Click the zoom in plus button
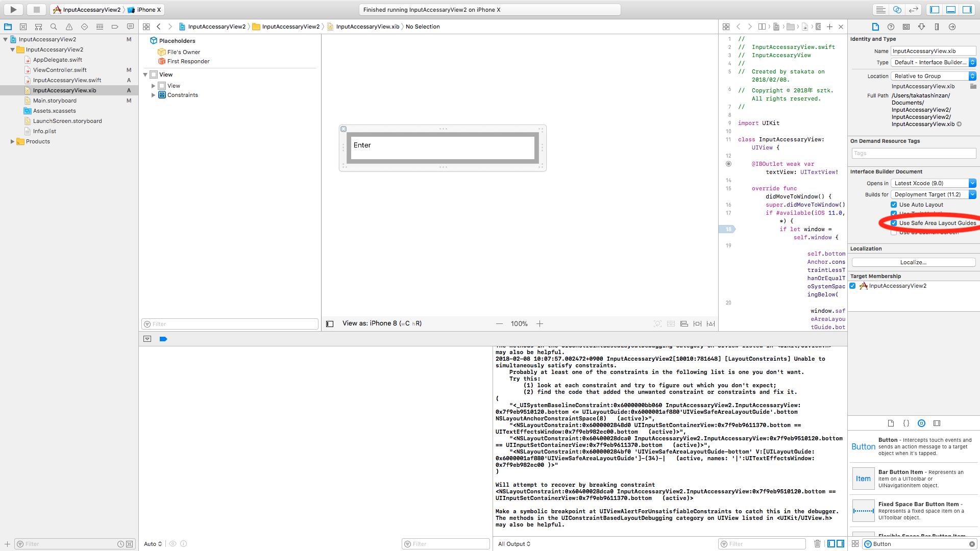The width and height of the screenshot is (980, 551). 540,323
